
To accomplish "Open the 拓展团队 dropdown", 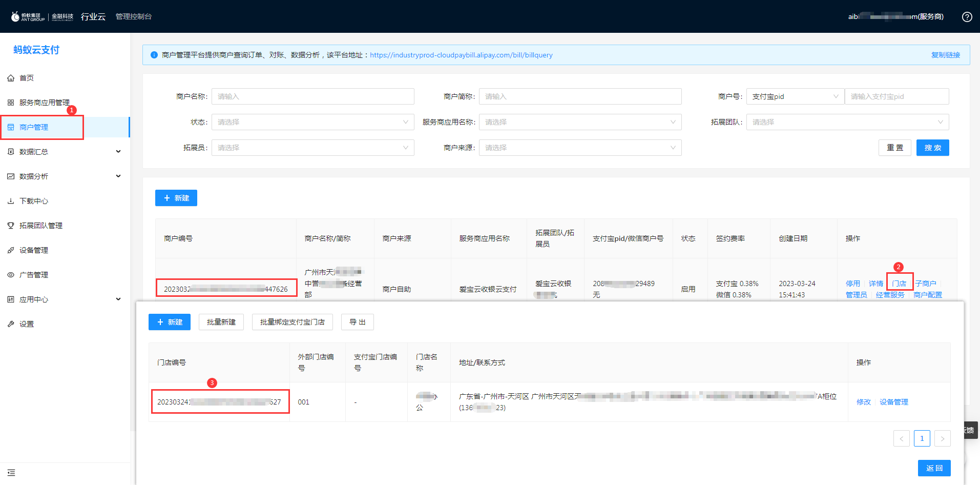I will pyautogui.click(x=848, y=122).
